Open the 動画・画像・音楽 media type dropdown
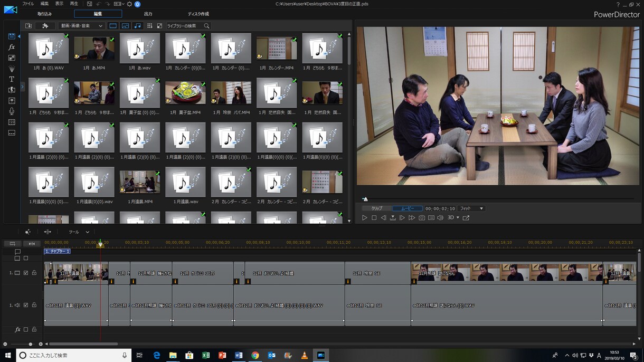644x362 pixels. pyautogui.click(x=81, y=26)
